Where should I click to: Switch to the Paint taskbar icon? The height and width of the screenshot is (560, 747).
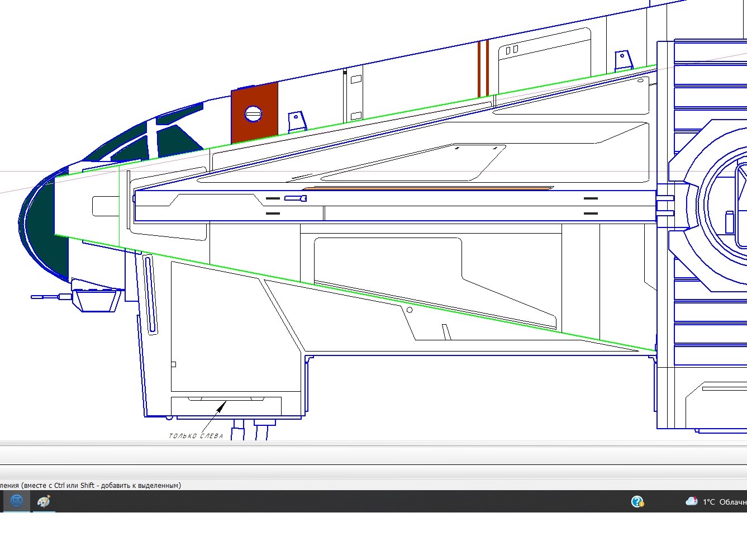coord(44,501)
